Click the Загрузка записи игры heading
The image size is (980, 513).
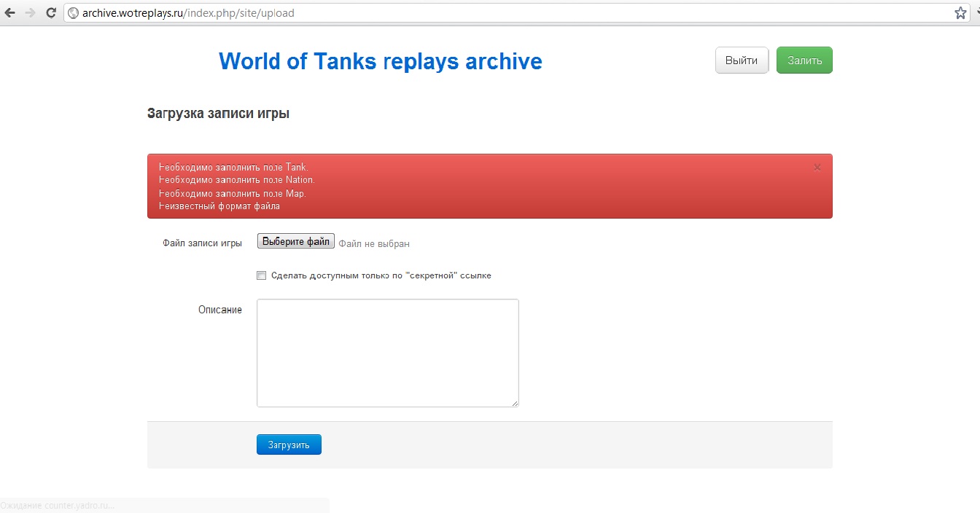coord(218,114)
